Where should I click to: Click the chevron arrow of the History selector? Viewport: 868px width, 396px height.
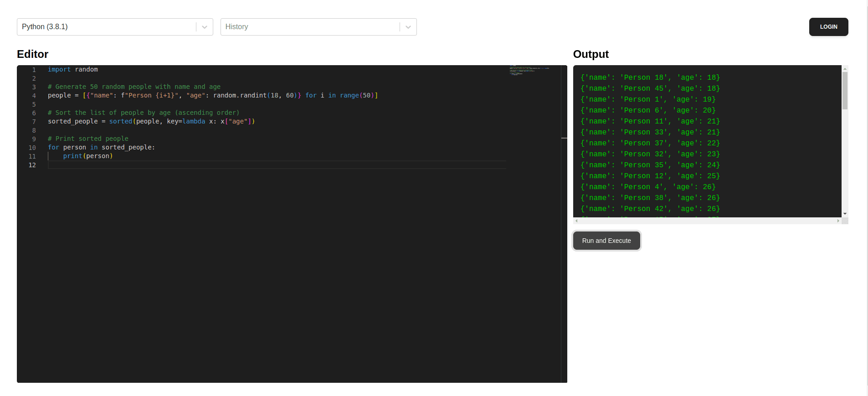pos(408,27)
